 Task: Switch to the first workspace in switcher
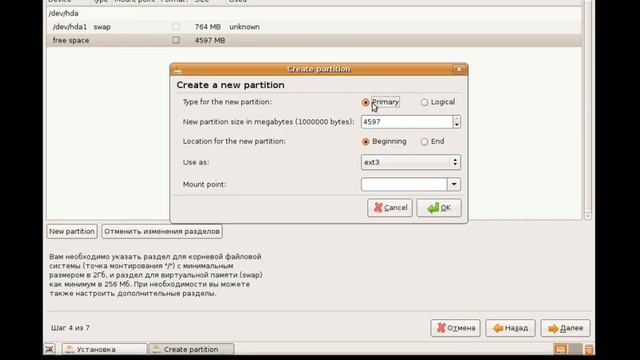point(560,349)
